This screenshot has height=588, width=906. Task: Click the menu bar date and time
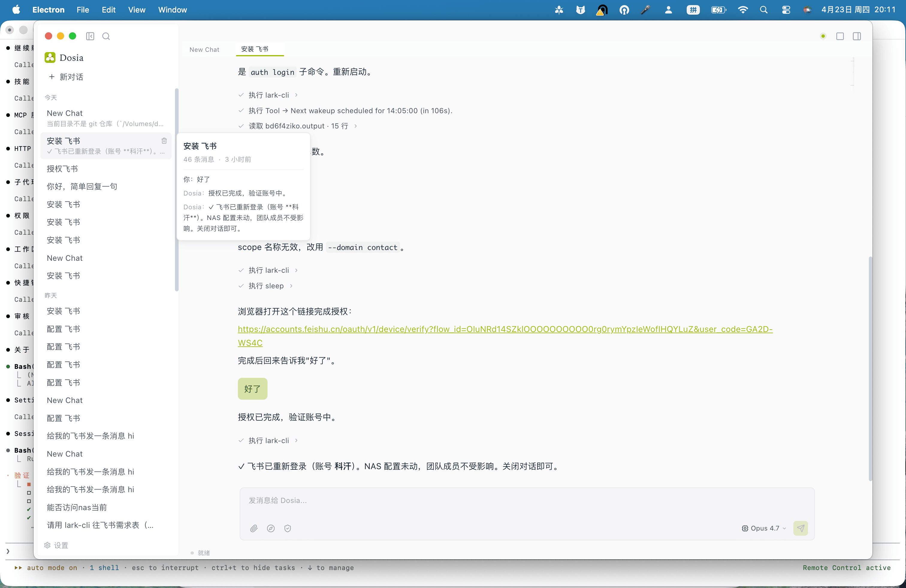pyautogui.click(x=858, y=10)
